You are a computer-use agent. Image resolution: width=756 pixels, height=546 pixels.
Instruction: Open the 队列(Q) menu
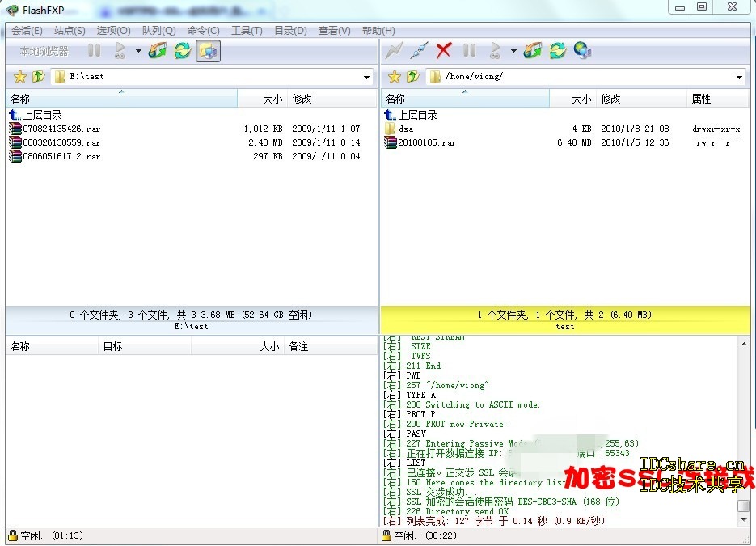click(158, 31)
